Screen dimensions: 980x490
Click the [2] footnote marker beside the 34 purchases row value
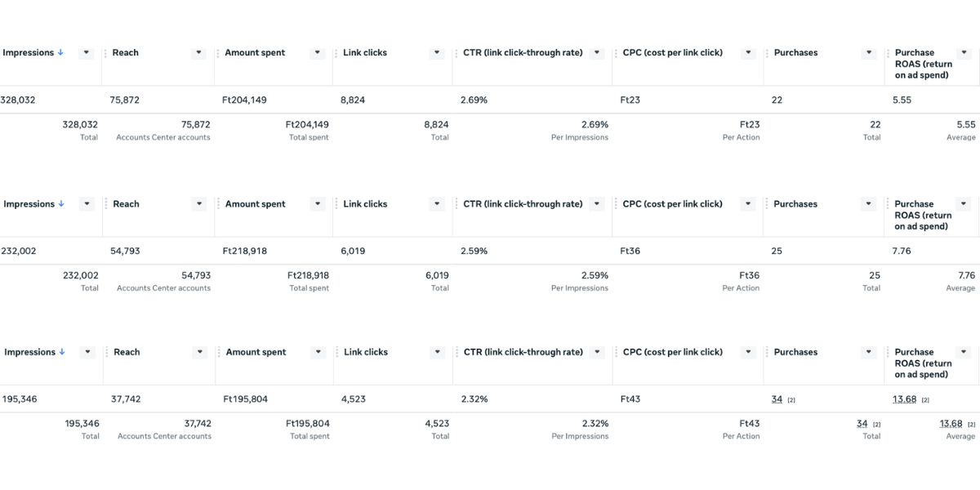(791, 400)
